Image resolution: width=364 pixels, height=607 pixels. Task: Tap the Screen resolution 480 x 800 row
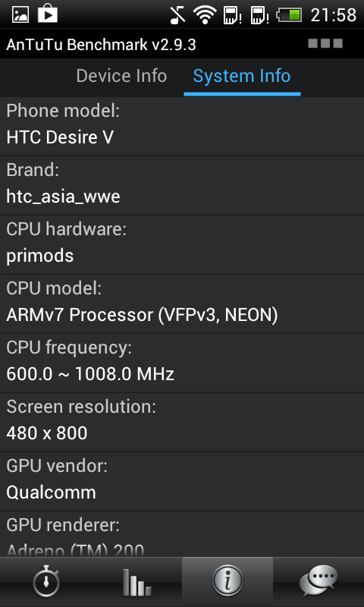point(182,422)
